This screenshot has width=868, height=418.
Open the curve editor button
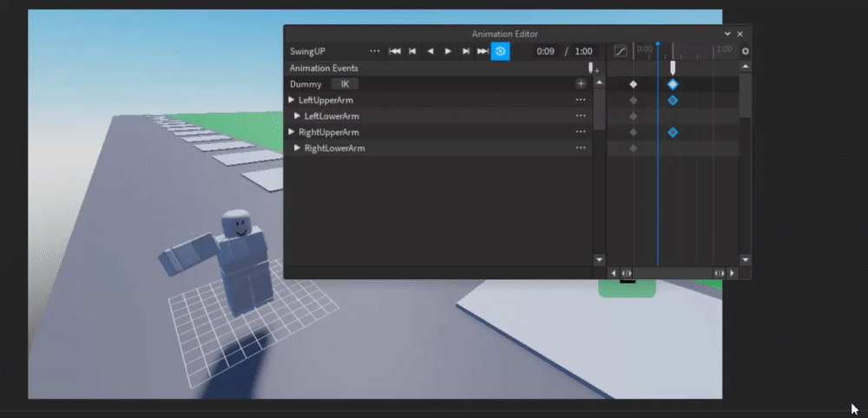pos(621,51)
